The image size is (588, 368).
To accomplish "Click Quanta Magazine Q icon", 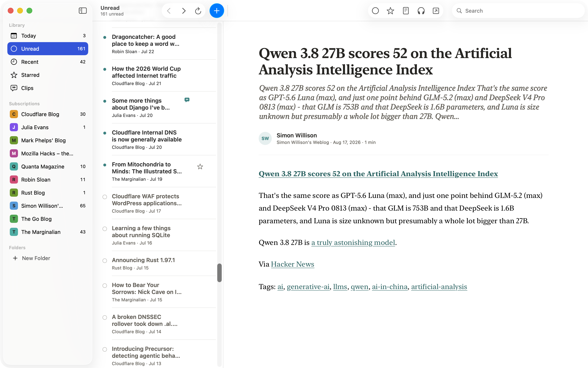I will 14,166.
